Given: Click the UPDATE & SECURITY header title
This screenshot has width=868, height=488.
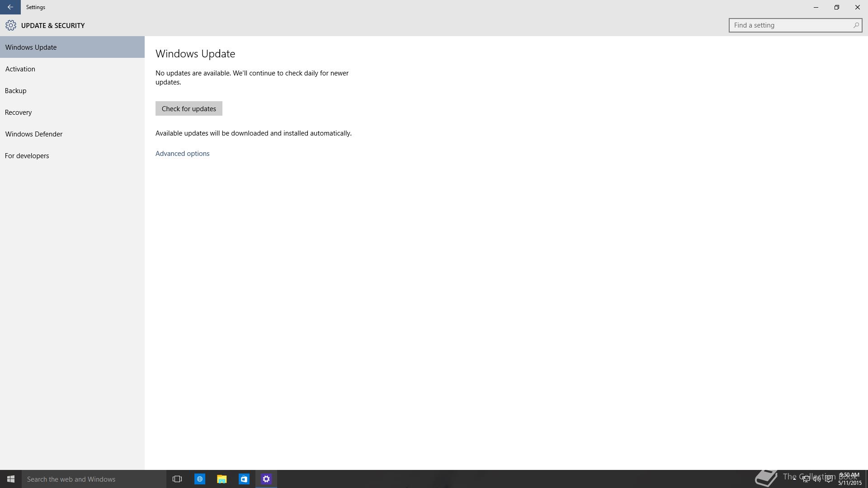Looking at the screenshot, I should [x=53, y=26].
